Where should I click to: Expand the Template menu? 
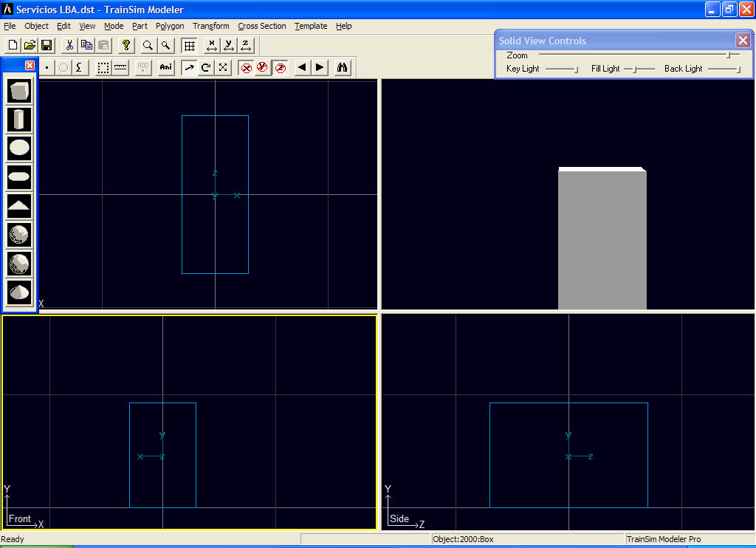[311, 26]
